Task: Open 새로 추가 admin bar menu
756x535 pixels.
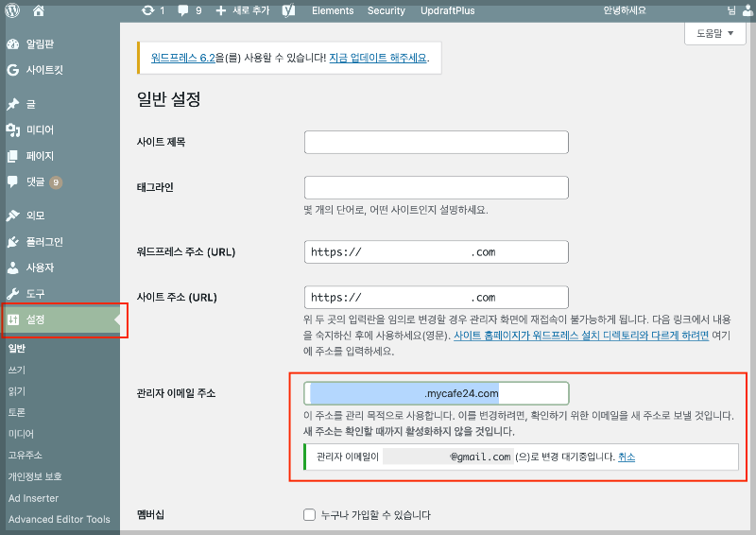Action: pyautogui.click(x=251, y=10)
